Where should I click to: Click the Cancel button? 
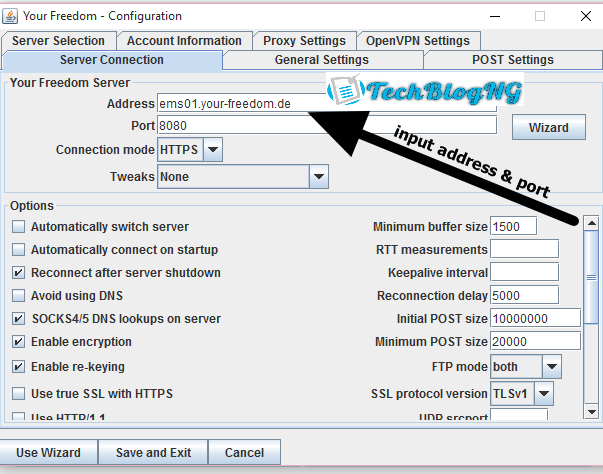pyautogui.click(x=244, y=452)
